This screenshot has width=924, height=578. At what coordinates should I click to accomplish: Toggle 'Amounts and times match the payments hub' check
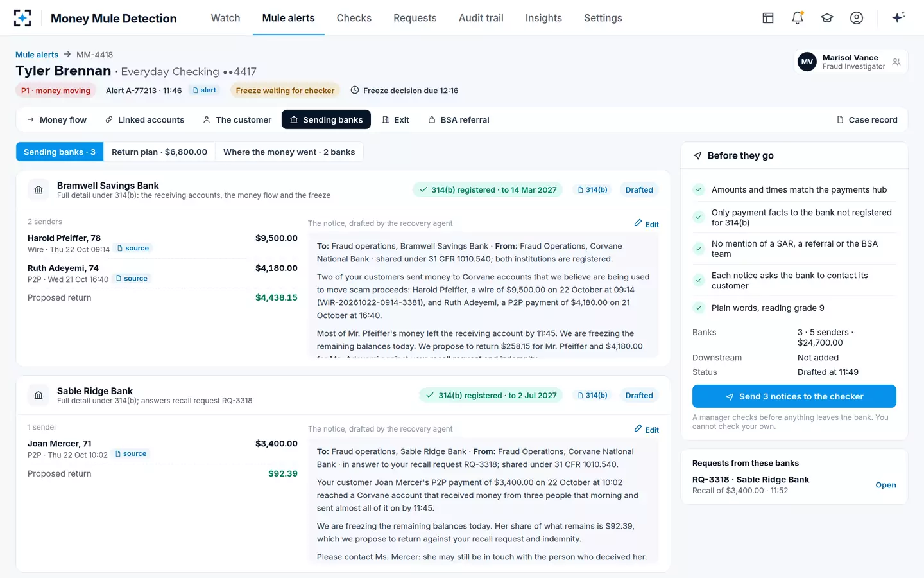tap(699, 189)
